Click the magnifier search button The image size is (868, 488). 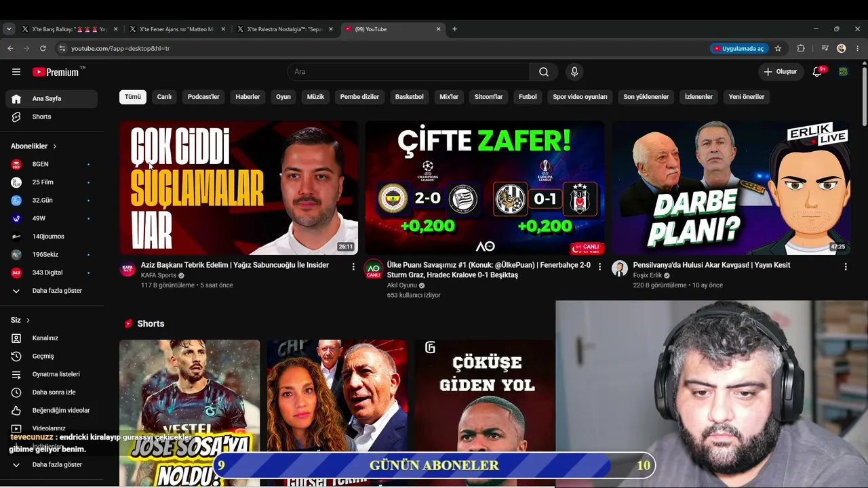pos(544,72)
